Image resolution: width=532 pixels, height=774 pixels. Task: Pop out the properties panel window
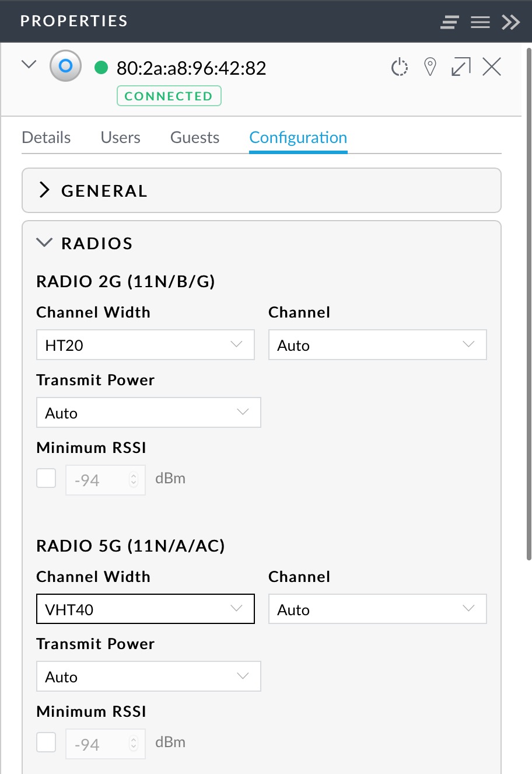point(461,67)
